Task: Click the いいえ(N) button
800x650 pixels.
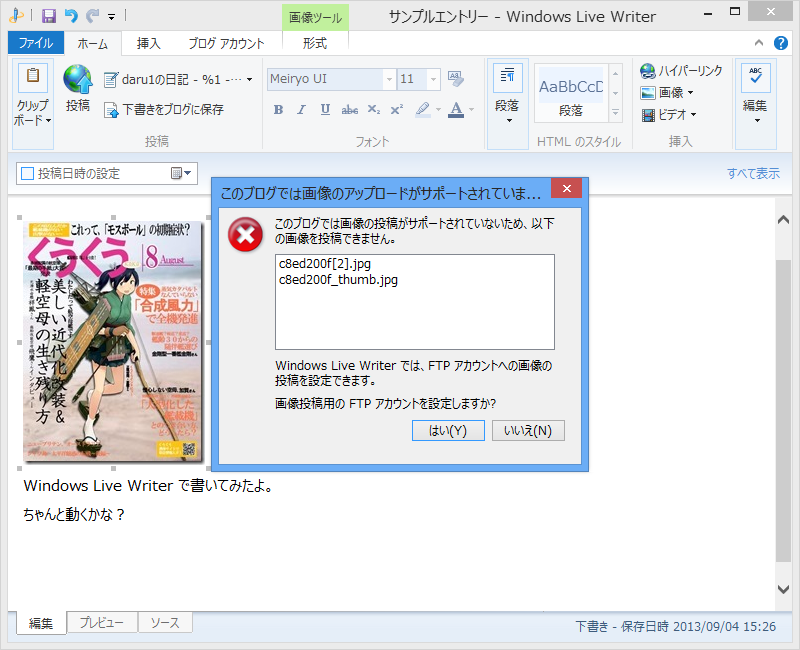Action: pos(528,431)
